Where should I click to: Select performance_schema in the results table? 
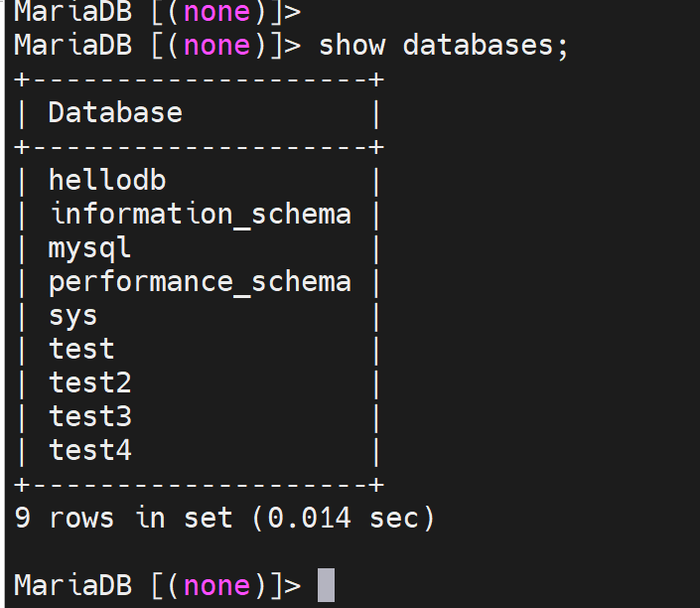[x=200, y=281]
